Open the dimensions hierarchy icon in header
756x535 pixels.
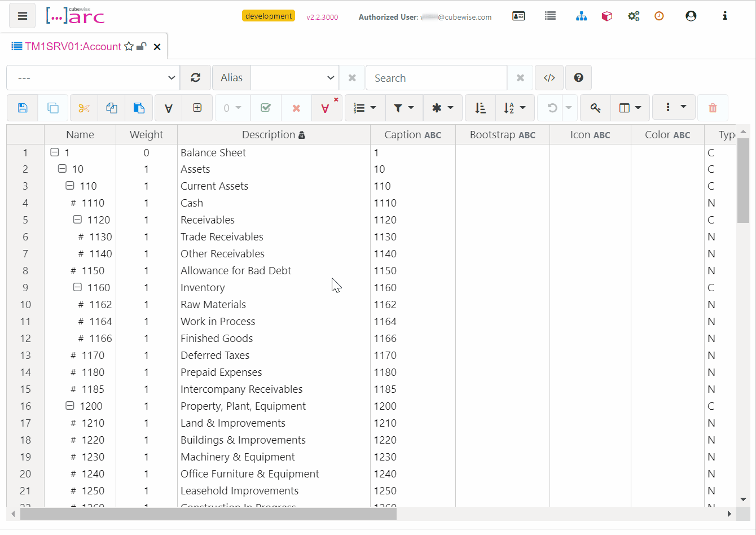tap(581, 16)
